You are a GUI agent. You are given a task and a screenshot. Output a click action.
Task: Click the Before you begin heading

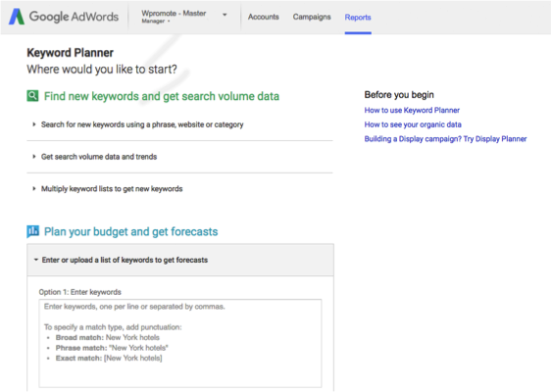[x=399, y=95]
